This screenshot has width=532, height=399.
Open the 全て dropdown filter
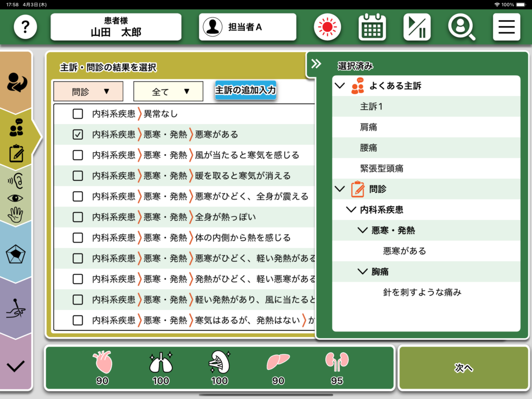click(x=168, y=91)
